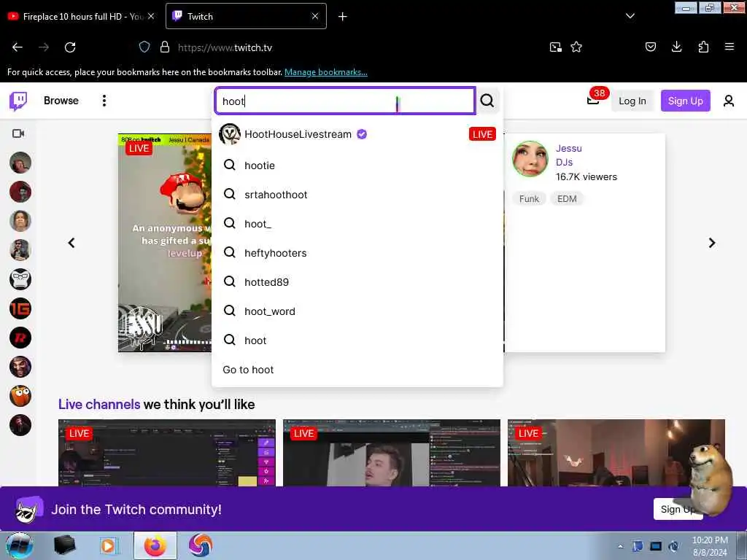The height and width of the screenshot is (560, 747).
Task: Click the EDM tag
Action: pos(567,198)
